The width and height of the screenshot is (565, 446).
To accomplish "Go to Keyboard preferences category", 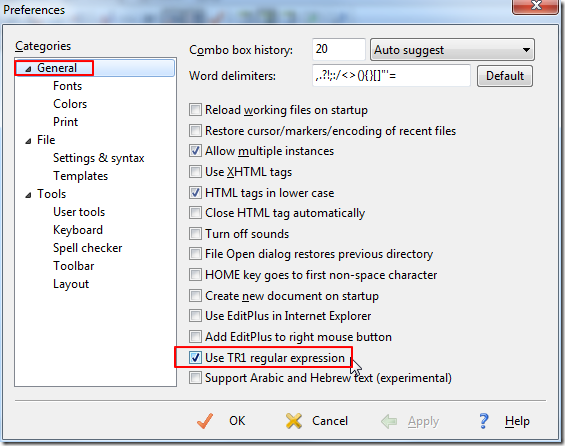I will (78, 230).
